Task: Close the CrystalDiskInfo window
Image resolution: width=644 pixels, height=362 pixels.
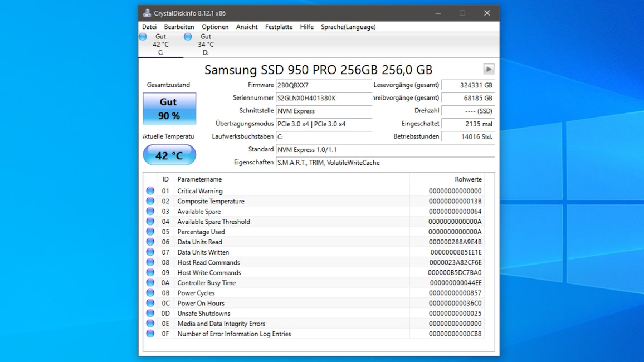Action: tap(487, 13)
